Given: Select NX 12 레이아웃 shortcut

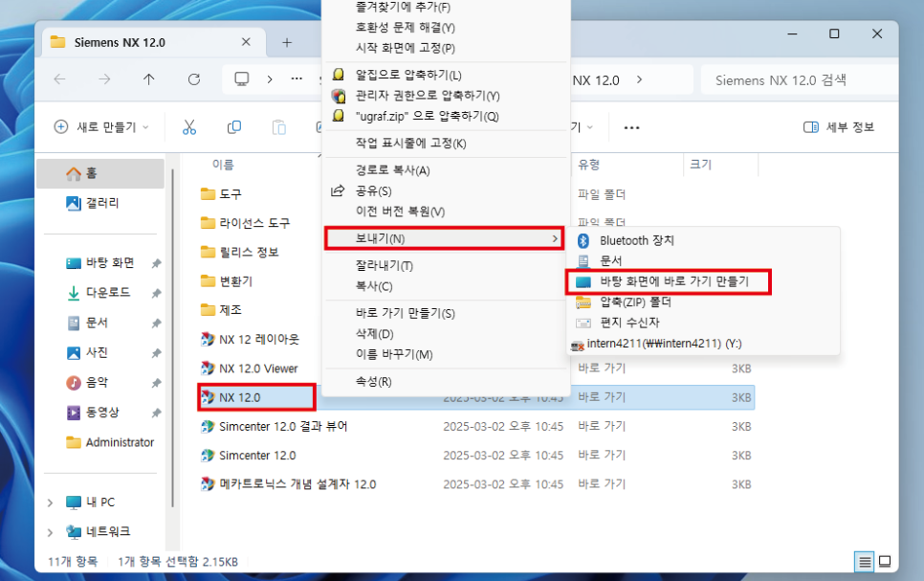Looking at the screenshot, I should pos(259,339).
